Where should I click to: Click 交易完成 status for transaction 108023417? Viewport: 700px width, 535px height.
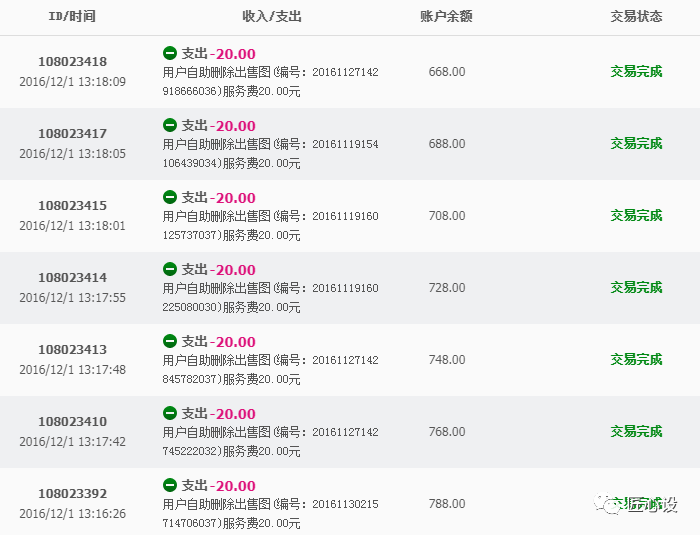pos(636,144)
